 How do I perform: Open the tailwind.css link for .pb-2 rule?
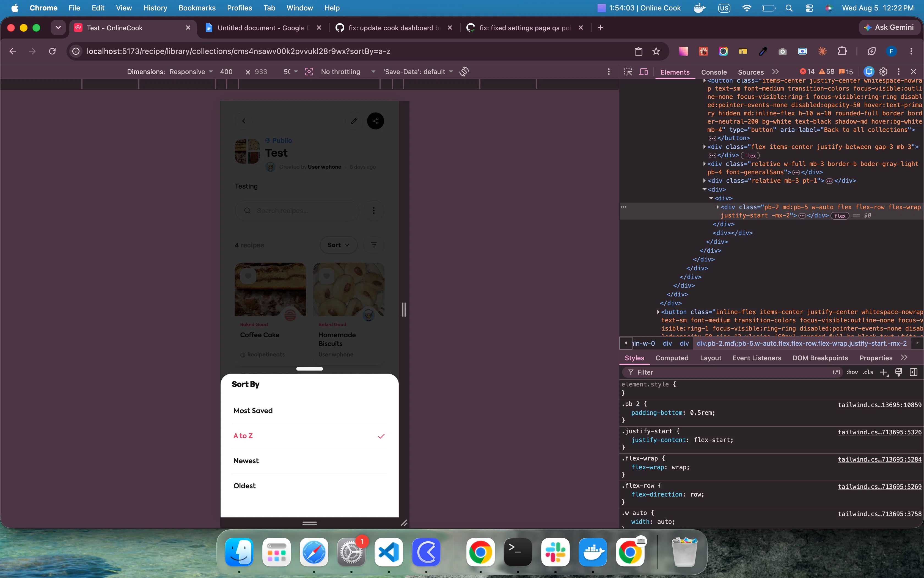pyautogui.click(x=880, y=405)
